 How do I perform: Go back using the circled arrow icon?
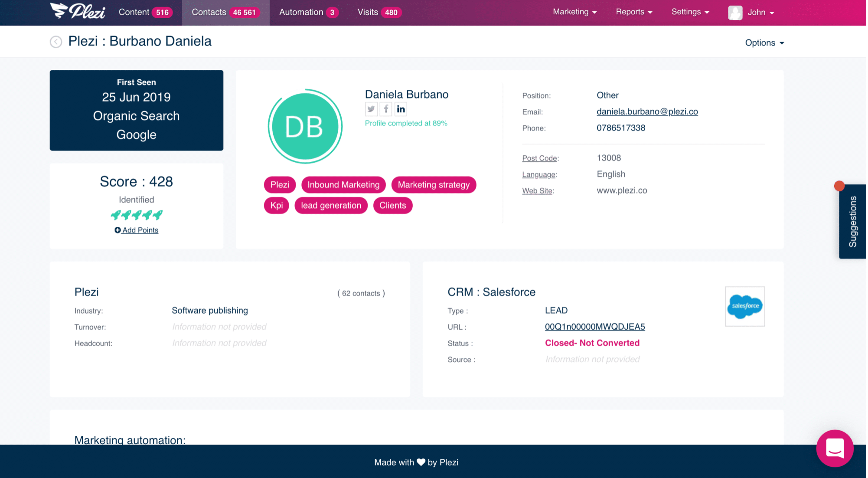[x=56, y=42]
